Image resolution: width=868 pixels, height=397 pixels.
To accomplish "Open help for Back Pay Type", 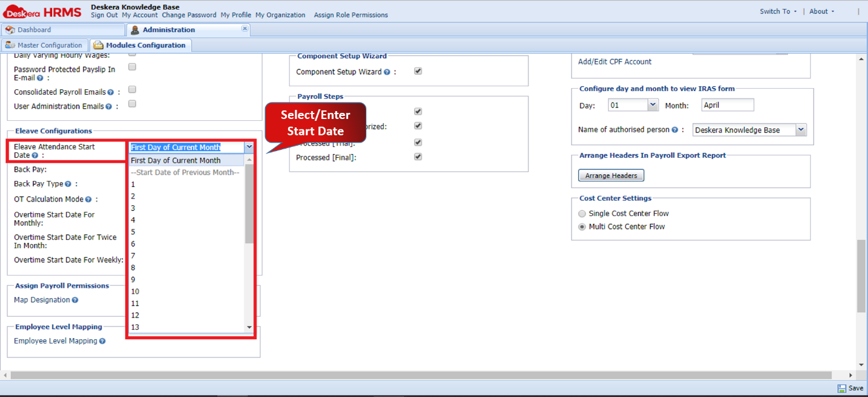I will [67, 183].
